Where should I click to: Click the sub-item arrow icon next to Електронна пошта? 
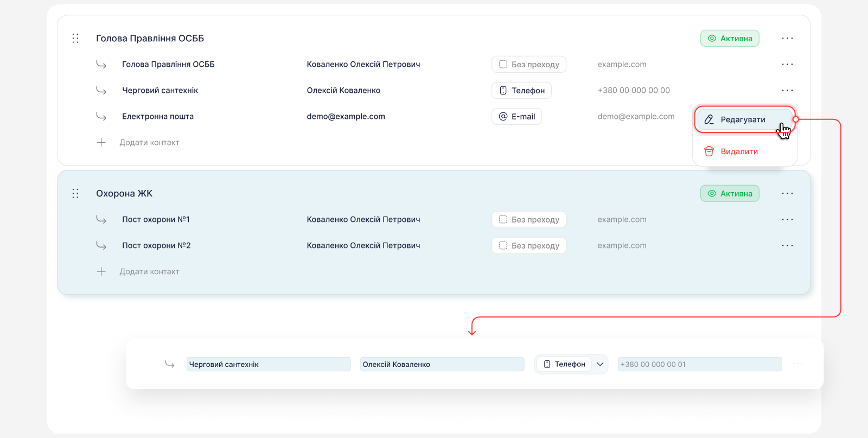click(101, 116)
